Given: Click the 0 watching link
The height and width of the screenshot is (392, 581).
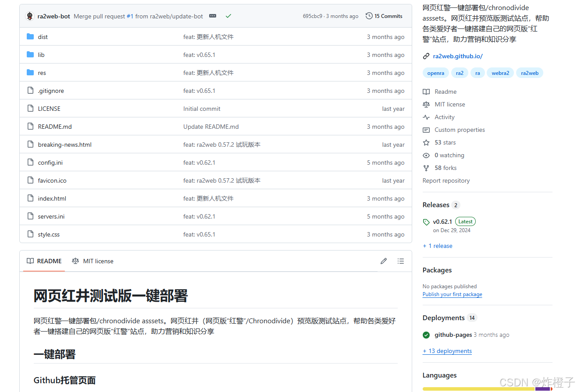Looking at the screenshot, I should (x=443, y=155).
